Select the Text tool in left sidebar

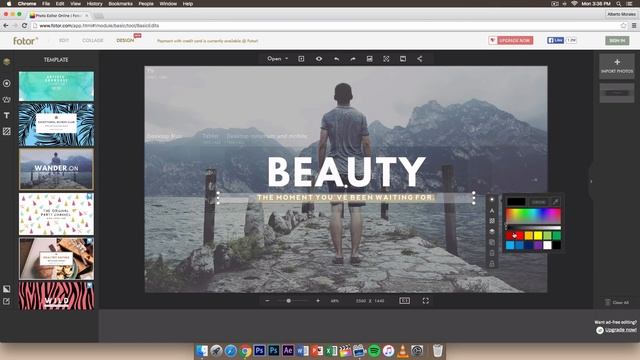pyautogui.click(x=7, y=116)
